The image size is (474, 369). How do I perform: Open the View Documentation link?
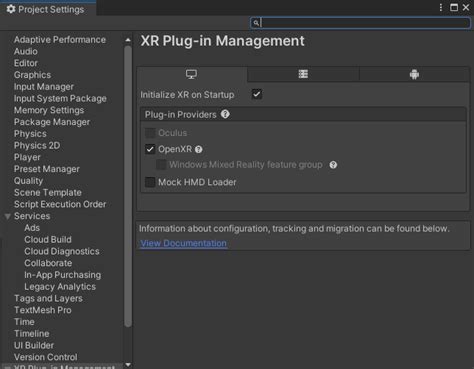[183, 243]
